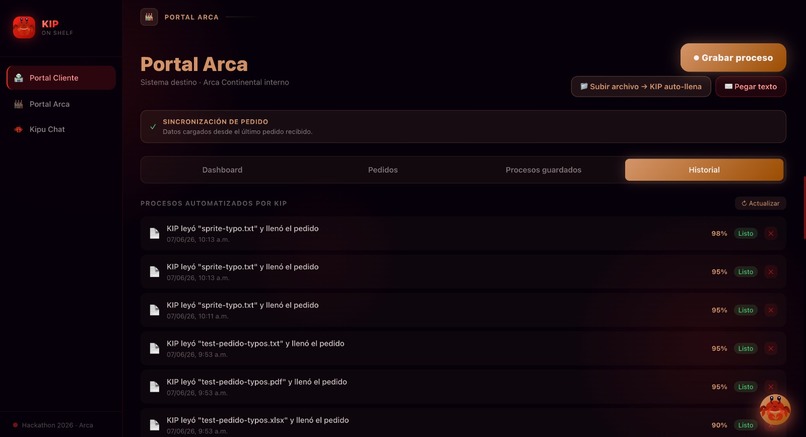
Task: Click Listo badge on the 98% row
Action: point(746,233)
